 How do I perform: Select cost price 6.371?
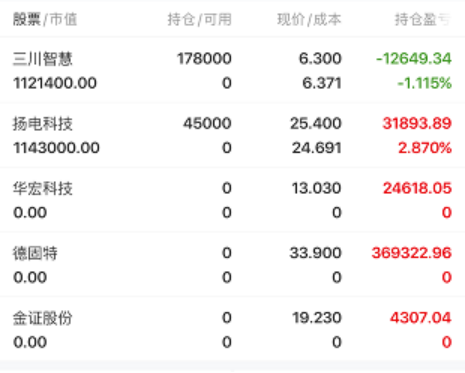(x=322, y=83)
